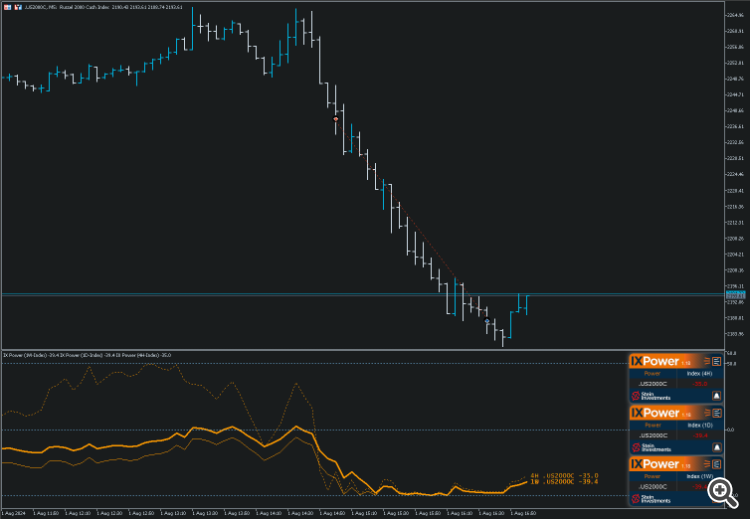Open the depth of market icon beside the symbol
The image size is (750, 519).
18,7
